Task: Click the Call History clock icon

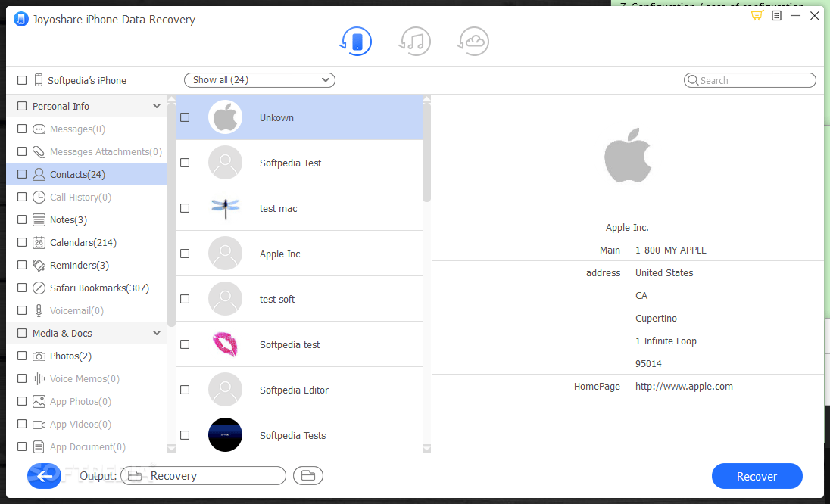Action: click(x=39, y=198)
